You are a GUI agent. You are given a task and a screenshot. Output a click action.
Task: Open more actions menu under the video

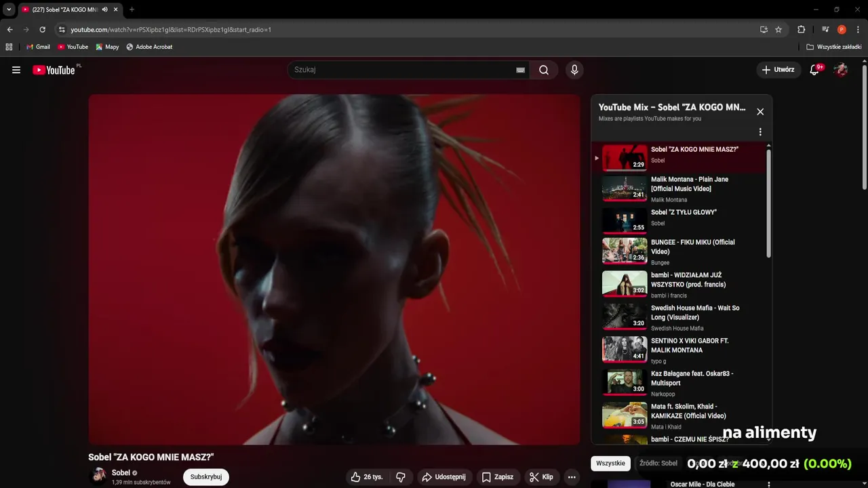click(x=572, y=477)
